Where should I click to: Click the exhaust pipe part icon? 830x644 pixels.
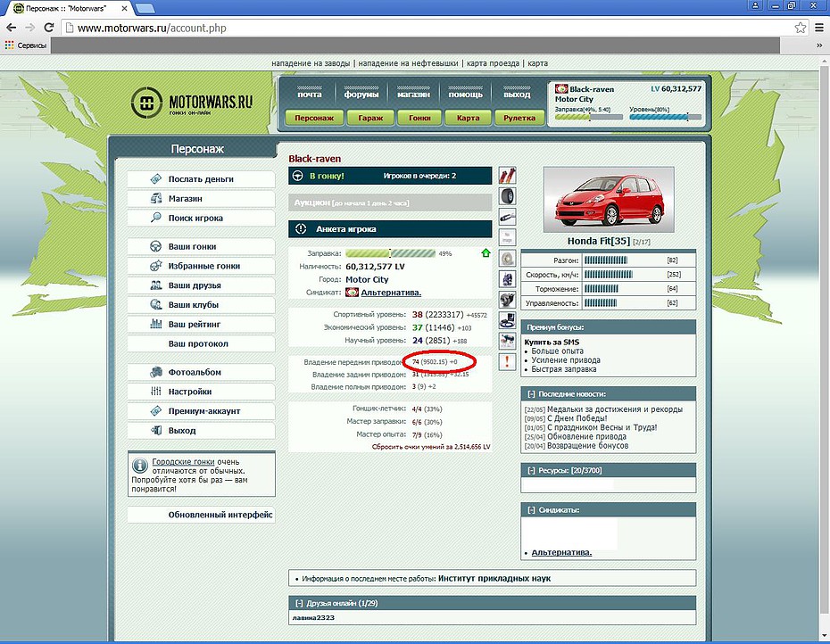tap(507, 217)
